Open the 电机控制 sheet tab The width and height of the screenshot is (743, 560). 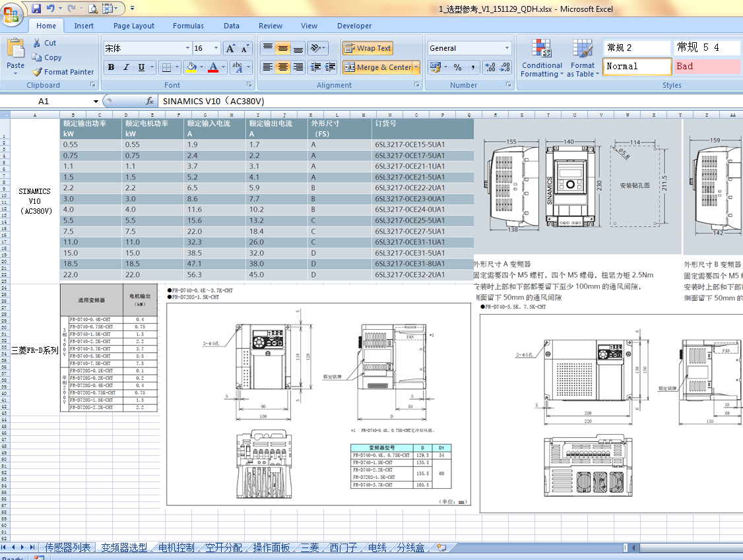click(x=176, y=547)
